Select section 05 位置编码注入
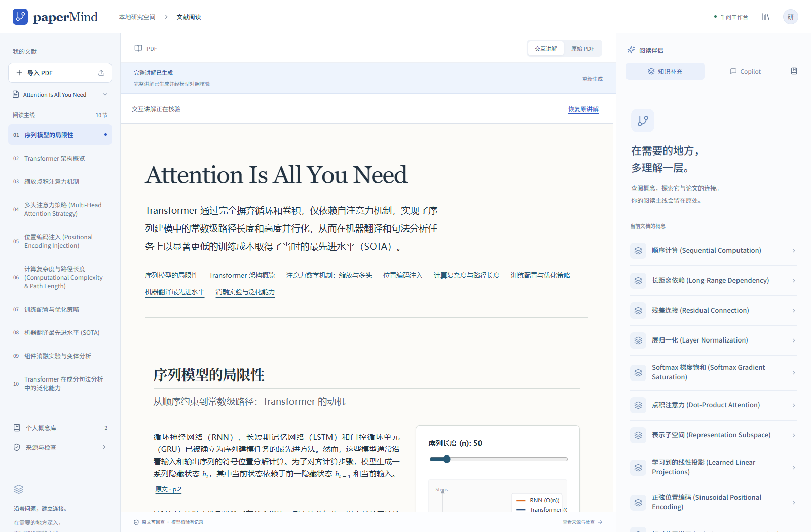This screenshot has height=532, width=811. tap(60, 241)
